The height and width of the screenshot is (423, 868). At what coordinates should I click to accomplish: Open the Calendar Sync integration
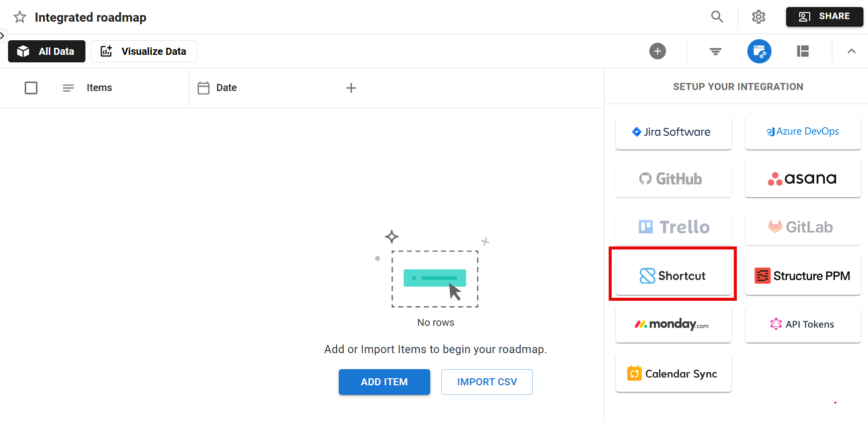click(673, 374)
